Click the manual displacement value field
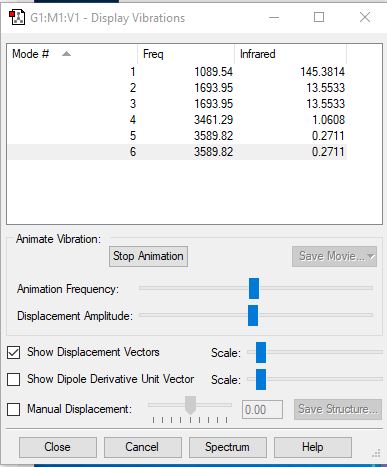The width and height of the screenshot is (387, 467). click(262, 409)
